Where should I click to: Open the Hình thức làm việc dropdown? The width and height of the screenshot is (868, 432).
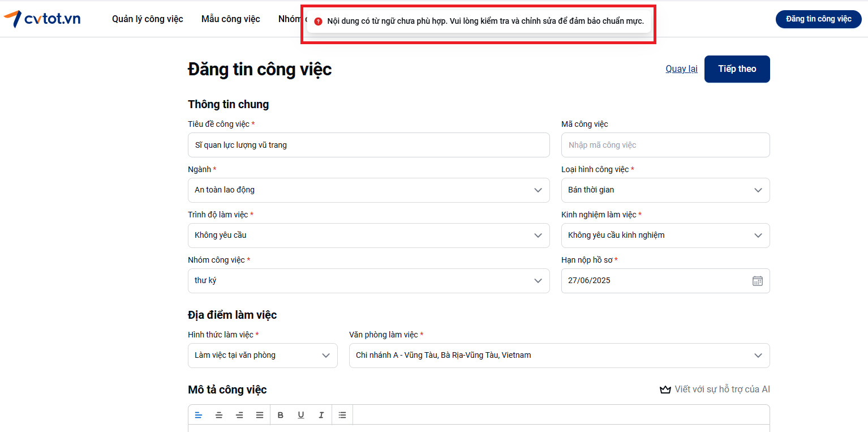pos(263,356)
